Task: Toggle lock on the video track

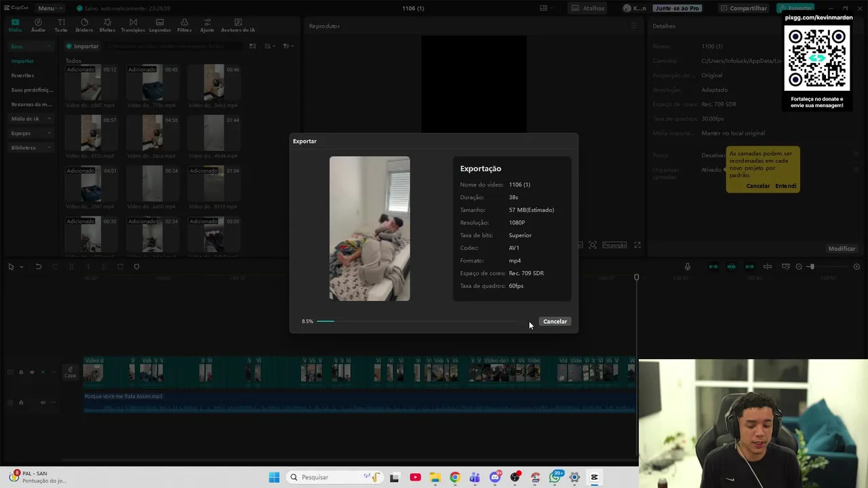Action: pos(21,372)
